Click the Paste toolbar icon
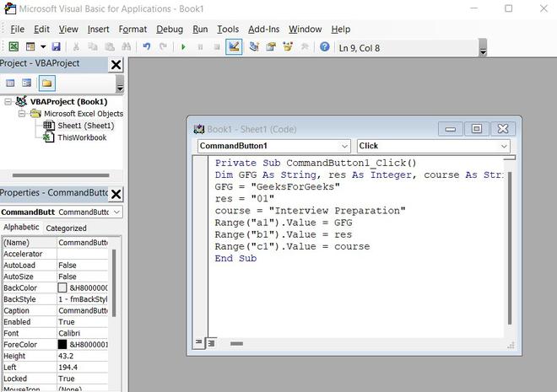The height and width of the screenshot is (392, 557). click(x=110, y=46)
